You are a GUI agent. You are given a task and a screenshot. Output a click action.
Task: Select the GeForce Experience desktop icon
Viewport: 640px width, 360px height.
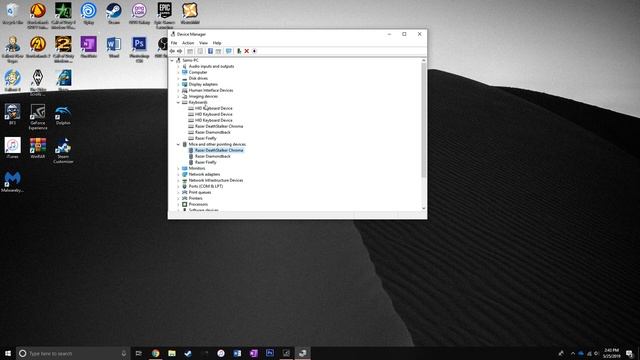pyautogui.click(x=38, y=117)
